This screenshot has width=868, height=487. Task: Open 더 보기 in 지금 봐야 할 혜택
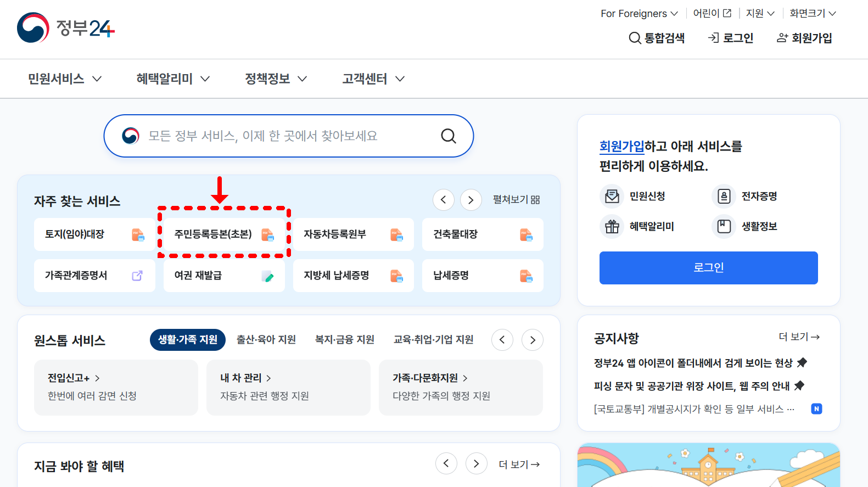[519, 464]
